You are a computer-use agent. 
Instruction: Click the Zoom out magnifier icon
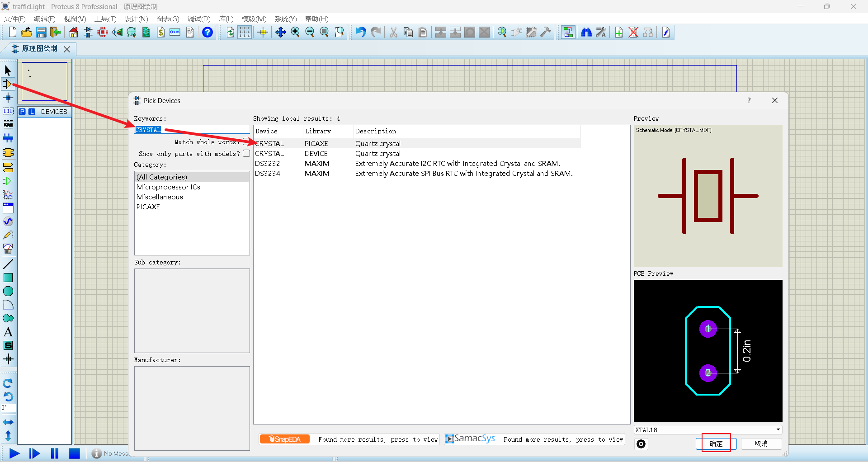310,32
